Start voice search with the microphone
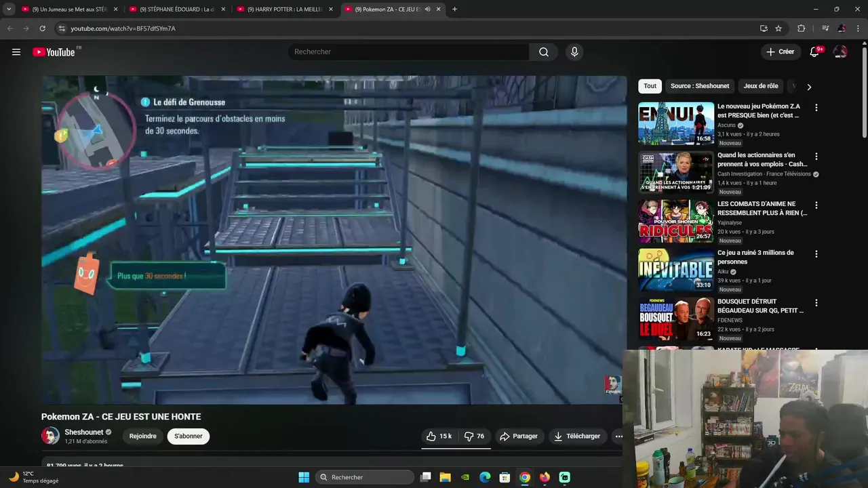The width and height of the screenshot is (868, 488). (x=574, y=52)
